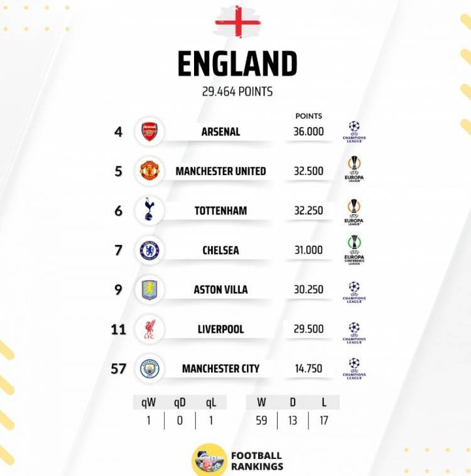Click the ENGLAND country heading

(237, 64)
